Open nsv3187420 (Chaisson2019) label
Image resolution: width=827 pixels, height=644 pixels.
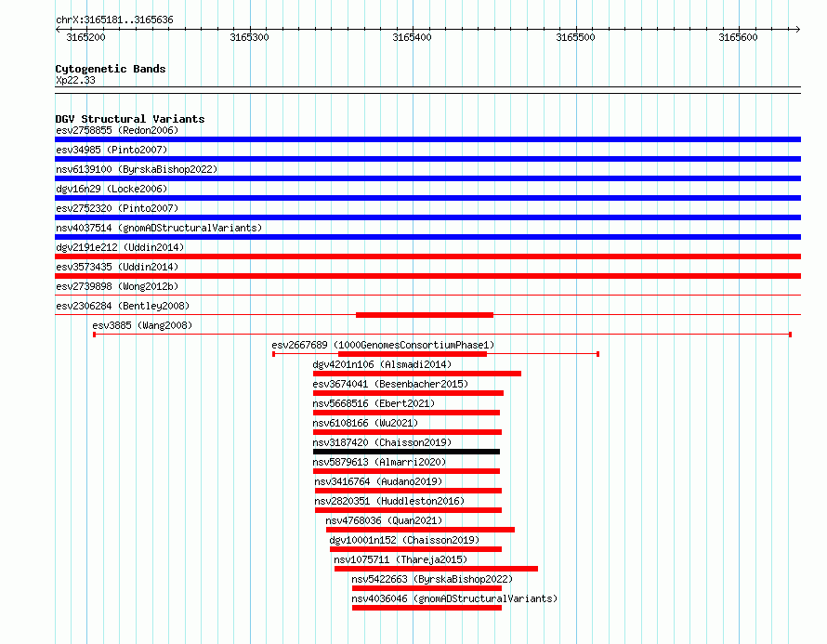click(382, 442)
